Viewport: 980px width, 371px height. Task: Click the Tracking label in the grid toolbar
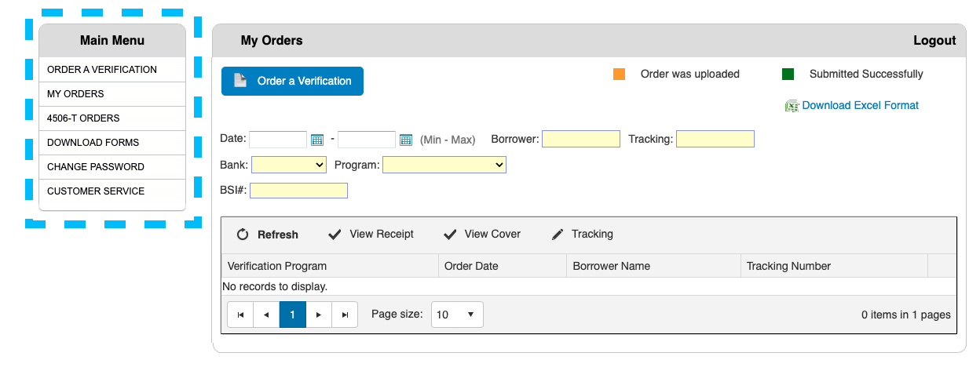592,234
